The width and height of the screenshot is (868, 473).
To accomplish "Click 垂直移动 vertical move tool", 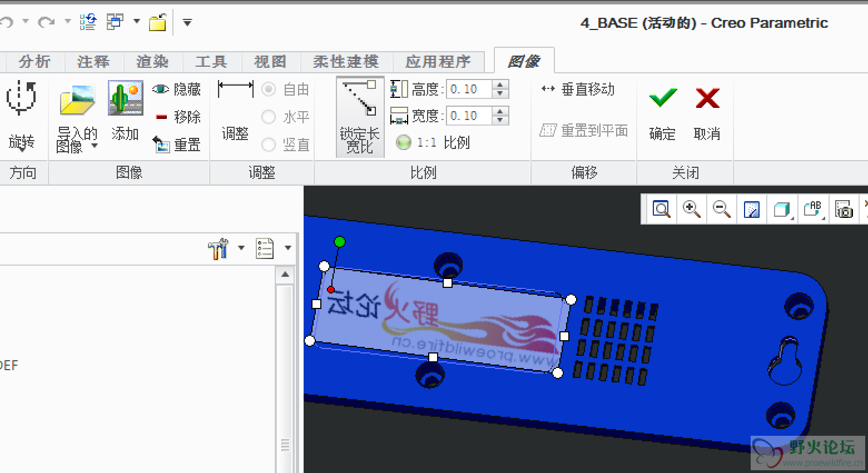I will 577,89.
